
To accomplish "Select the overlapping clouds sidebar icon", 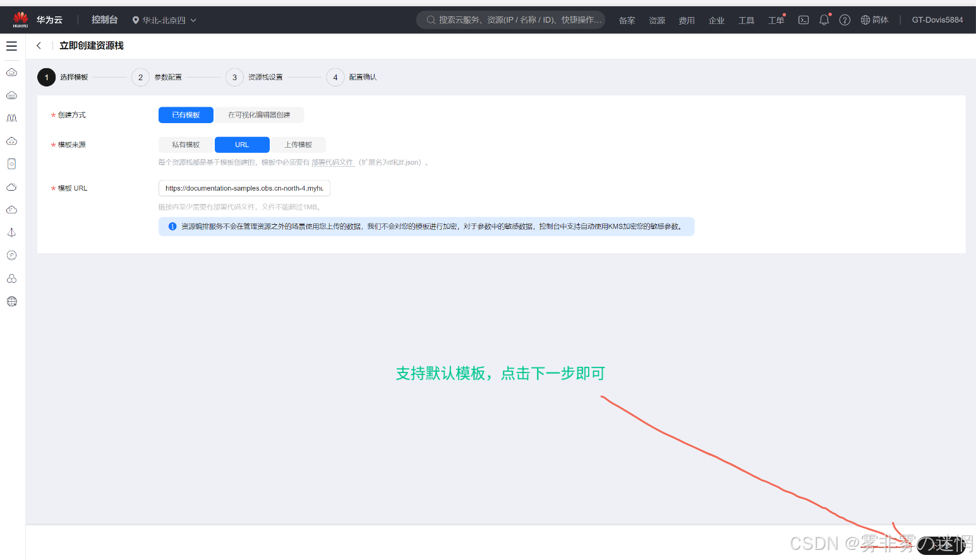I will pos(11,187).
